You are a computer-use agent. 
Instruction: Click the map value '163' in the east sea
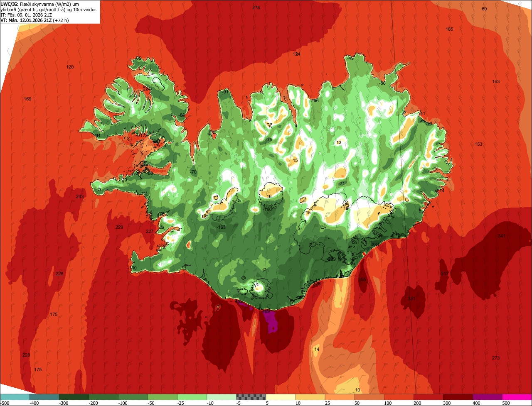tap(496, 81)
